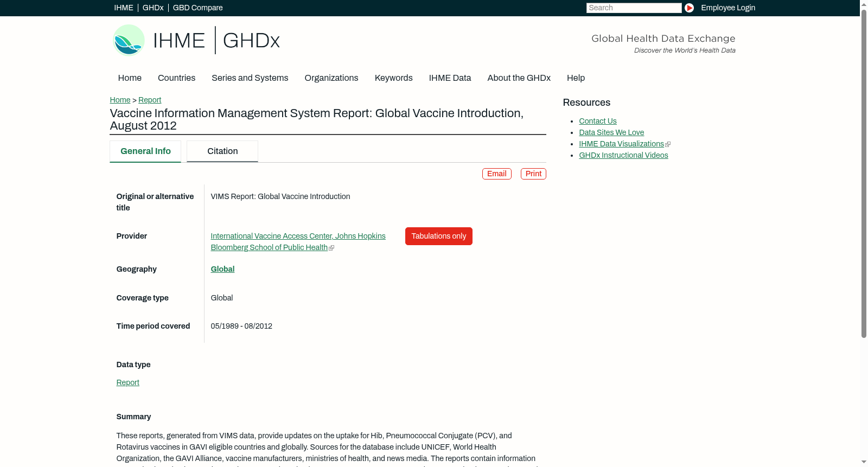Image resolution: width=868 pixels, height=467 pixels.
Task: Click the vertical scrollbar thumb
Action: pyautogui.click(x=864, y=174)
